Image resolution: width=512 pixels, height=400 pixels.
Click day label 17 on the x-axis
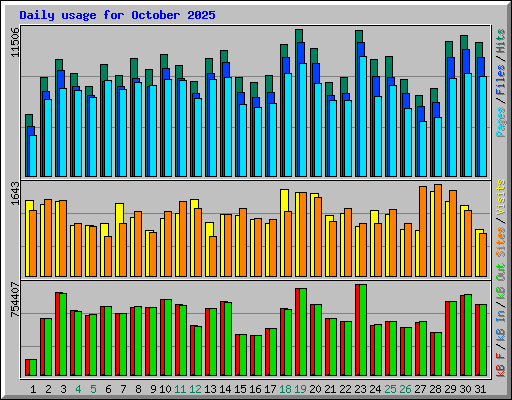point(270,389)
